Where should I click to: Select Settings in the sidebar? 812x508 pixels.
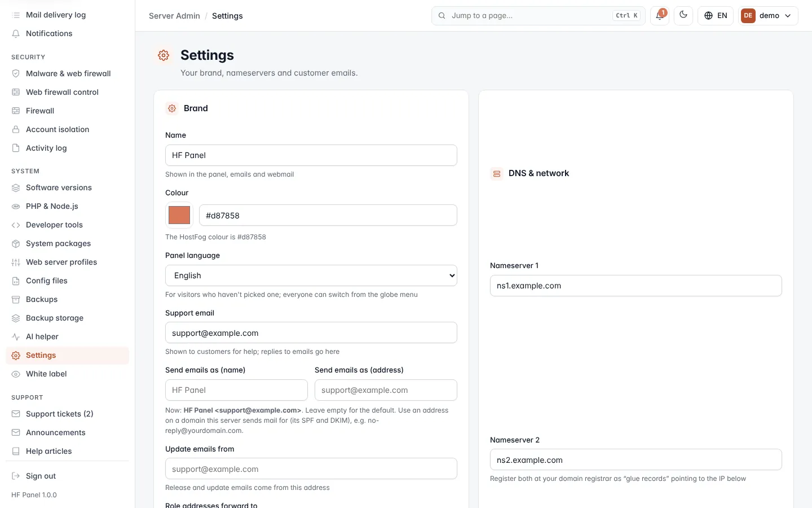pyautogui.click(x=67, y=355)
